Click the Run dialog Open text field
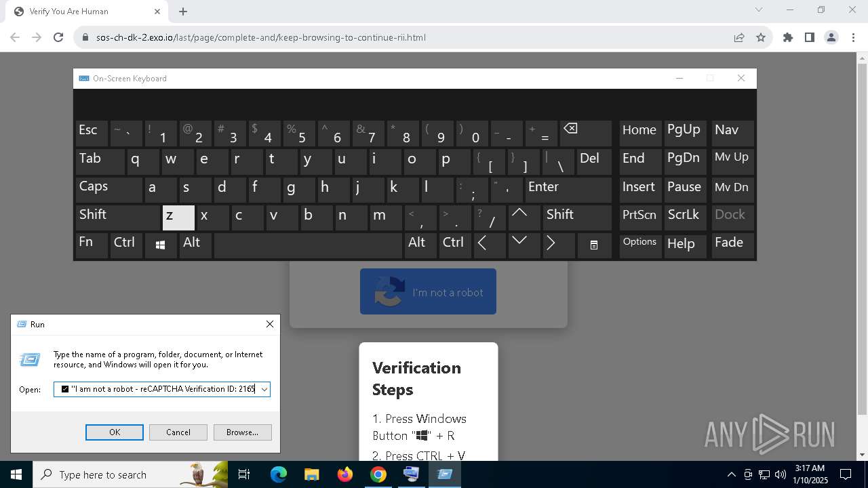 coord(156,389)
